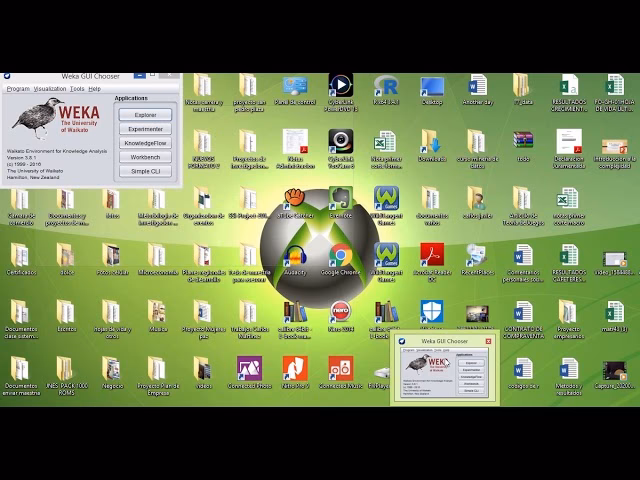The width and height of the screenshot is (640, 480).
Task: Close the Weka preview thumbnail with red X
Action: (x=488, y=341)
